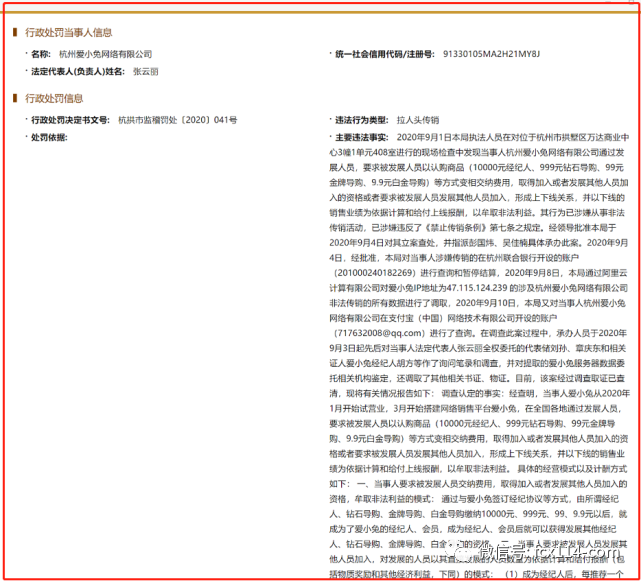The width and height of the screenshot is (641, 581).
Task: Click the 统一社会信用代码/注册号 label
Action: pyautogui.click(x=384, y=54)
